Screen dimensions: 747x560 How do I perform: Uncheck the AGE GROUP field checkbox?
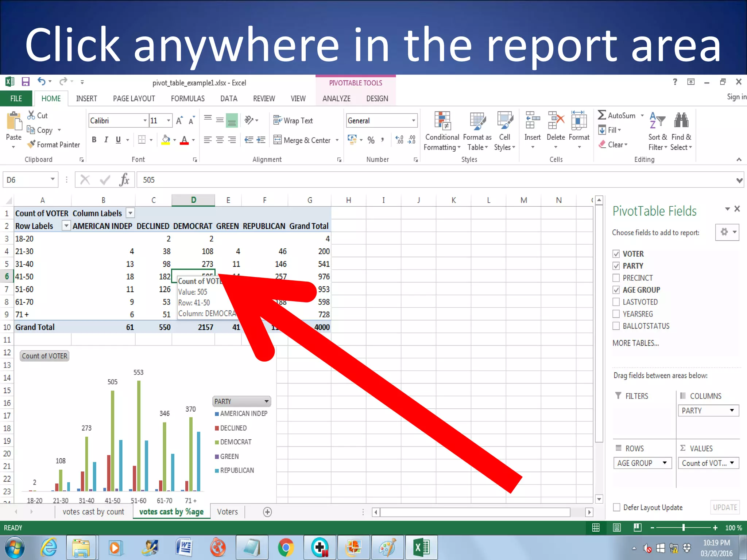click(x=616, y=290)
